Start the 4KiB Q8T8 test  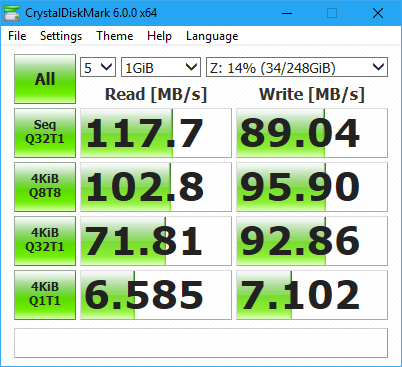tap(45, 187)
